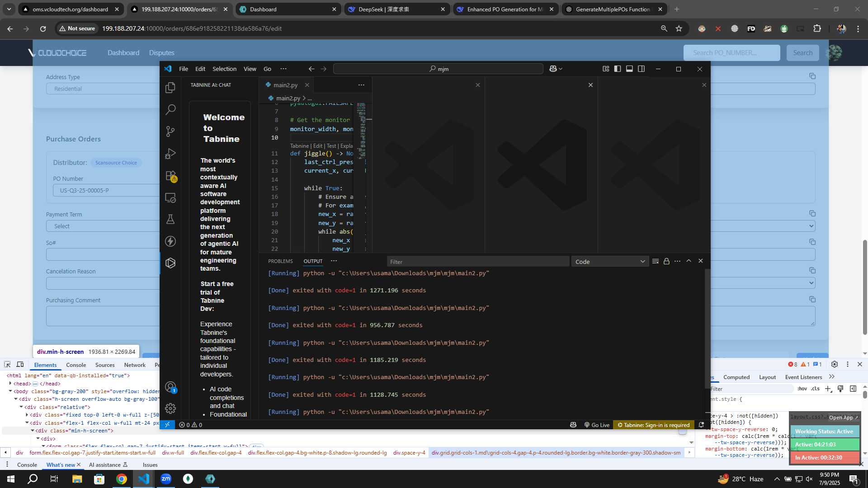Open VS Code Edit menu

[200, 69]
